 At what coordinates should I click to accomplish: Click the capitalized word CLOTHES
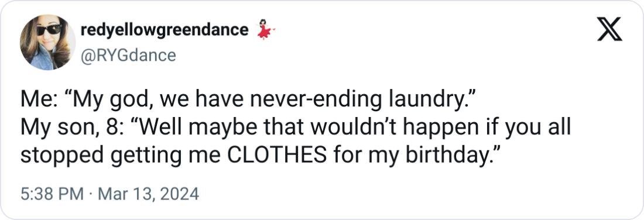tap(278, 156)
